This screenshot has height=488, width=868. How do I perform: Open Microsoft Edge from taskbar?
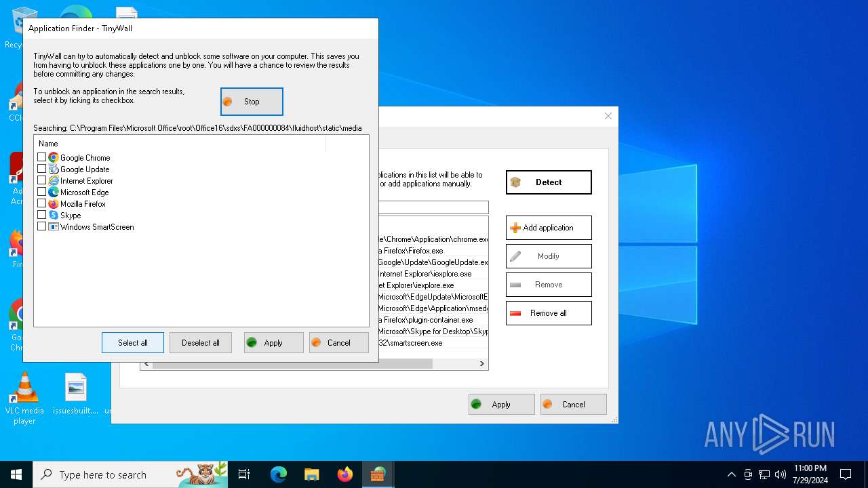pos(279,474)
